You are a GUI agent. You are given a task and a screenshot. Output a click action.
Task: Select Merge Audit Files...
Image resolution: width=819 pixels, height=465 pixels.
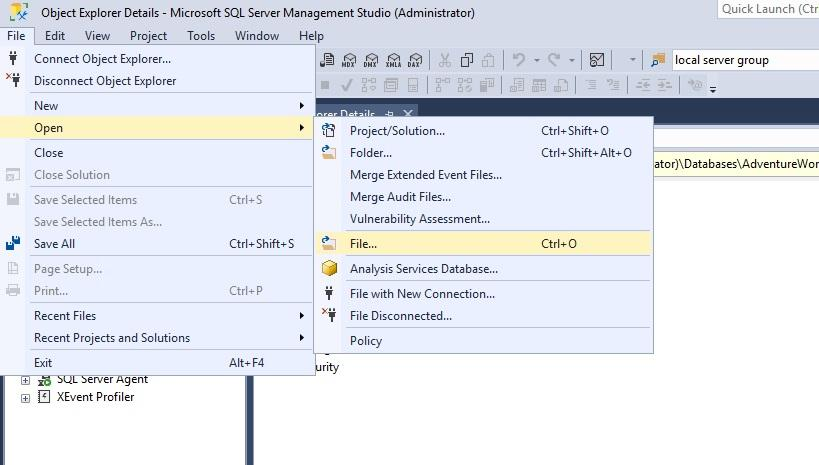pyautogui.click(x=484, y=196)
